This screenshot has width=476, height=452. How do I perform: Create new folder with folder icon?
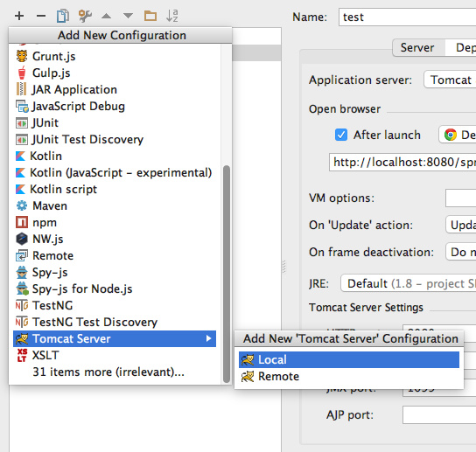pos(150,16)
